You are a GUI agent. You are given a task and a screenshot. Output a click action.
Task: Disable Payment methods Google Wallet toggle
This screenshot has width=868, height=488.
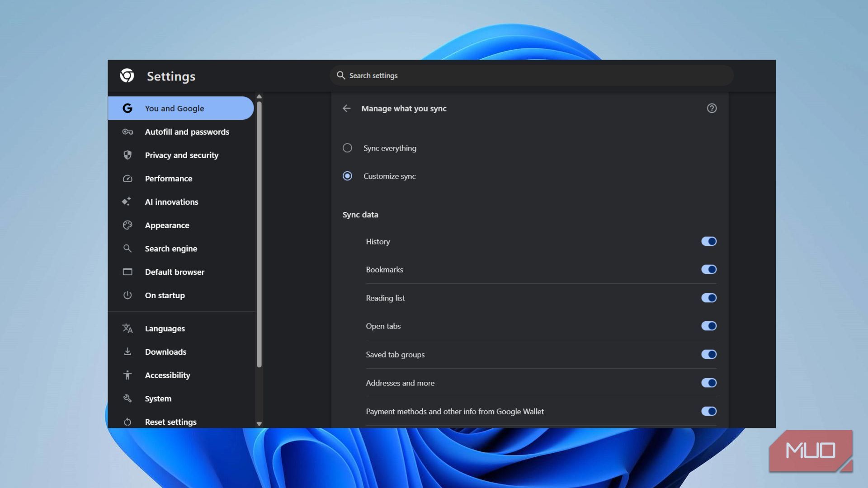(709, 411)
